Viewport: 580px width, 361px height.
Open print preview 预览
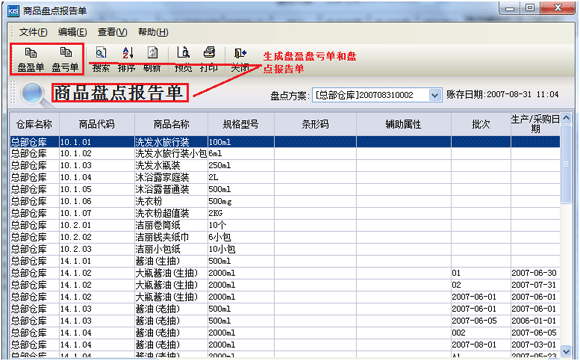click(183, 59)
